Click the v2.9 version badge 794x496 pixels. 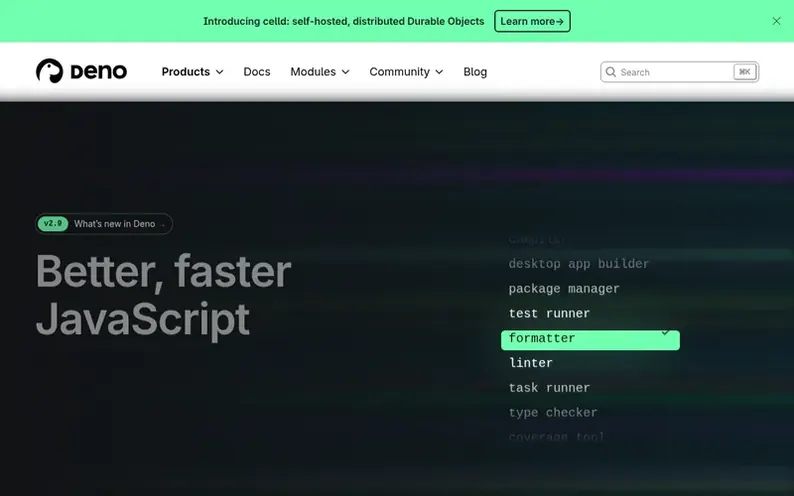pyautogui.click(x=53, y=224)
